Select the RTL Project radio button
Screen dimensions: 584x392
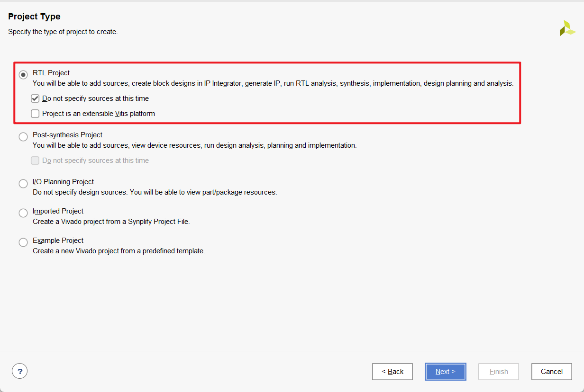coord(23,75)
